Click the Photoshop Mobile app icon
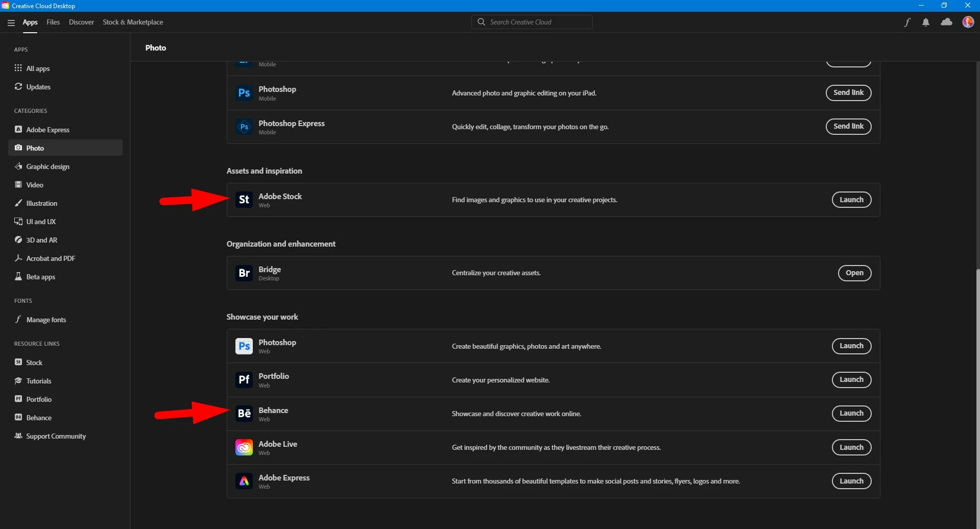The image size is (980, 529). 244,93
